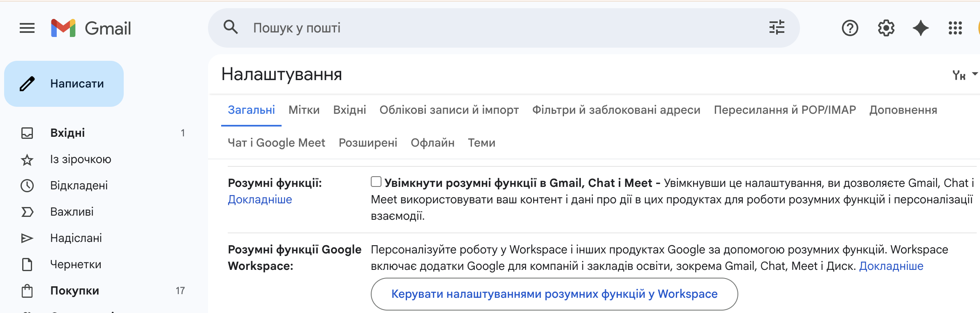Go to the Покупки folder
The width and height of the screenshot is (980, 313).
pyautogui.click(x=74, y=290)
